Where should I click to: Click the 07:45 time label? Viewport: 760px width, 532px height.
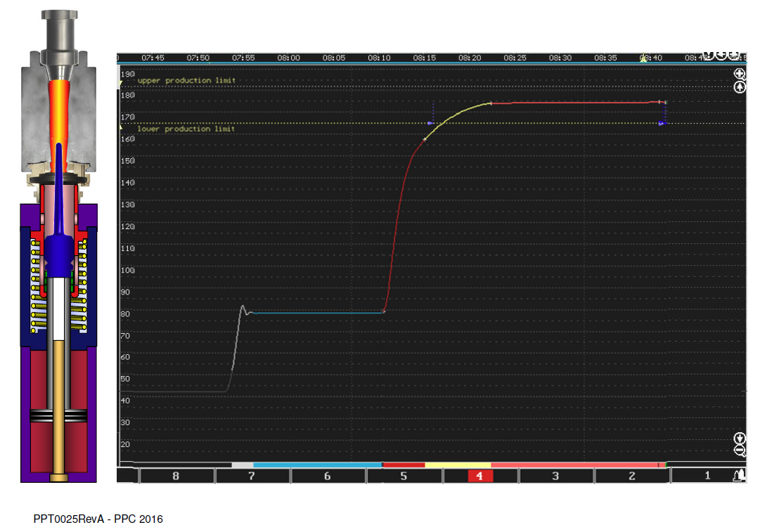153,58
